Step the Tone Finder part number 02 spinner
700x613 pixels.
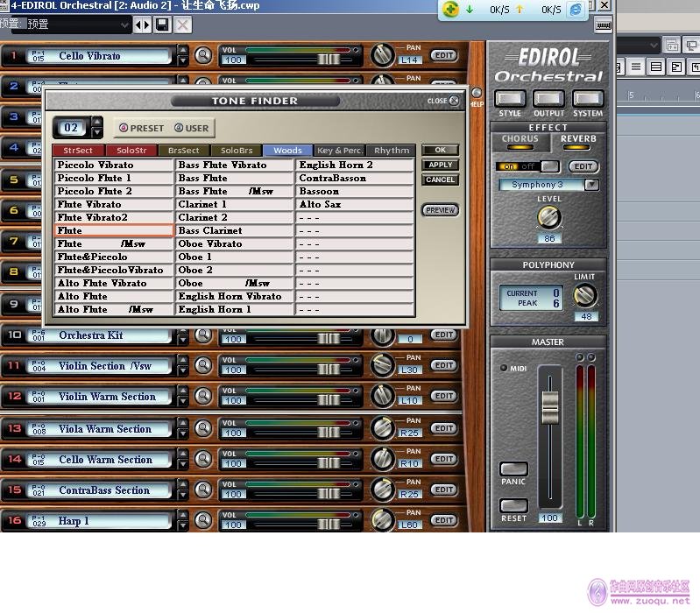tap(97, 128)
